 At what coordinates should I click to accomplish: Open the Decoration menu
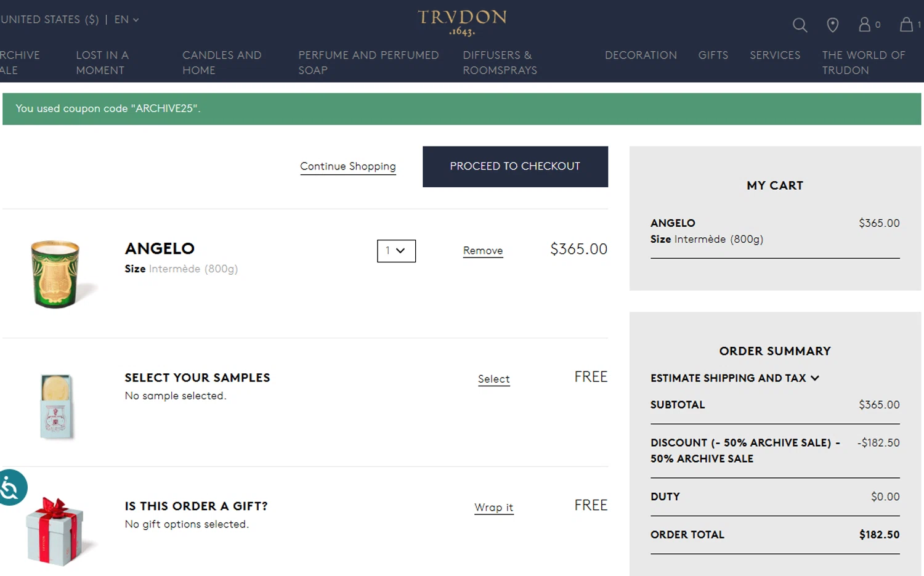641,55
